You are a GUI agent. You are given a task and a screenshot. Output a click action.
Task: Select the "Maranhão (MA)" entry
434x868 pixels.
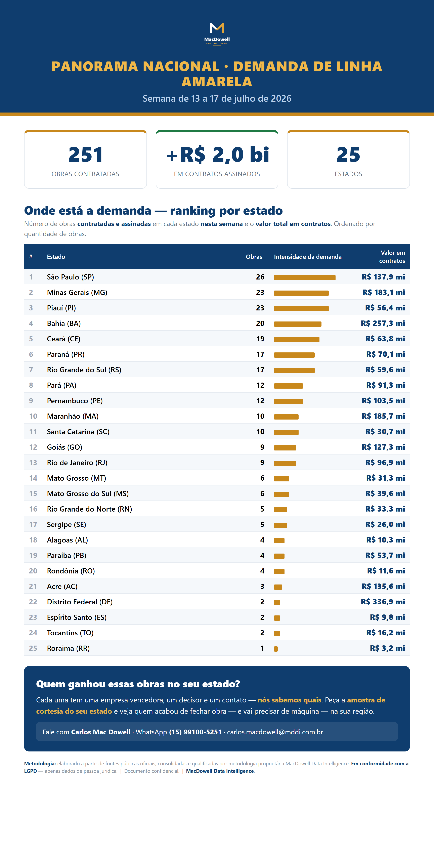pyautogui.click(x=73, y=417)
